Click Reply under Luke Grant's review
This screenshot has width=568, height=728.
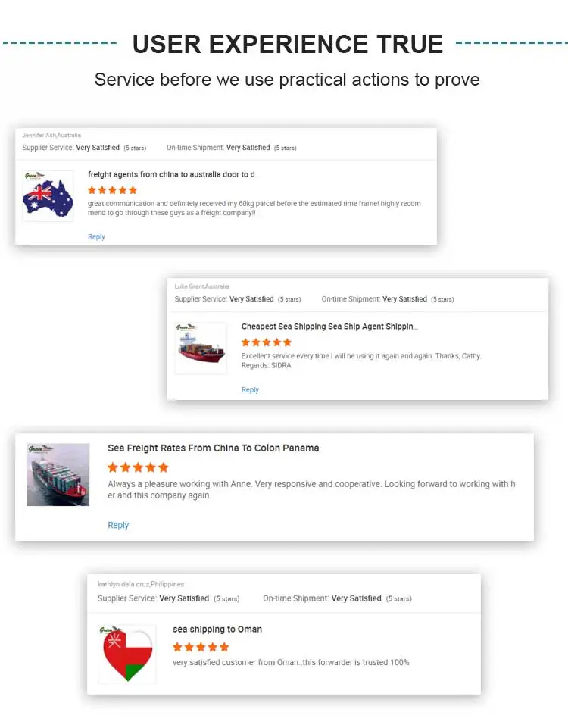point(250,390)
